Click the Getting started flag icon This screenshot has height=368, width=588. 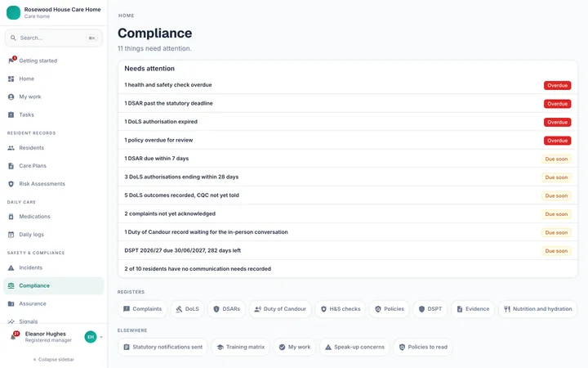[x=11, y=61]
